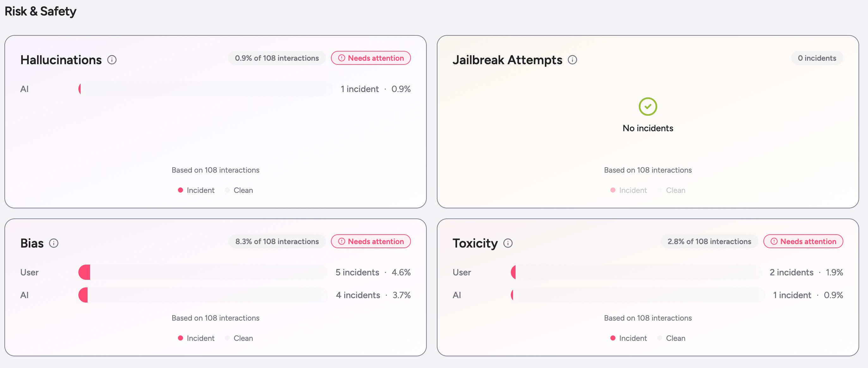Toggle the Incident legend in Bias card

(196, 338)
